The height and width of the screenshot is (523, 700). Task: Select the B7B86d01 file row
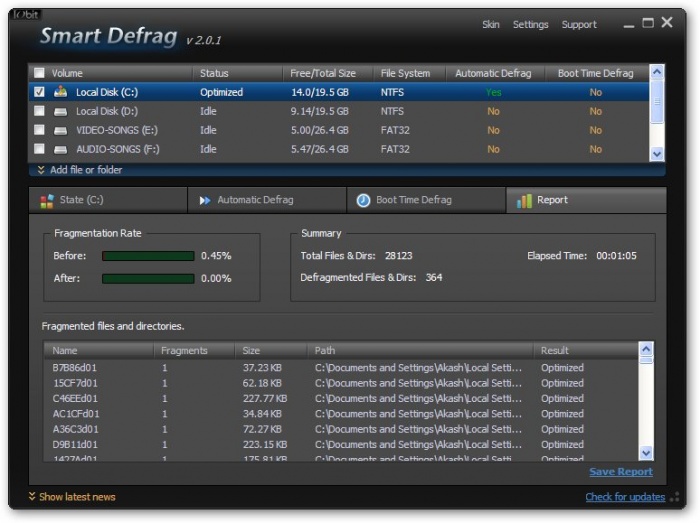coord(342,368)
